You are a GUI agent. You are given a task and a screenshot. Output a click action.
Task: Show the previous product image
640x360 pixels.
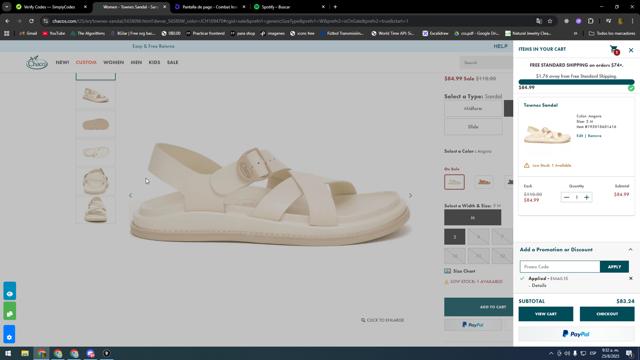(x=131, y=196)
